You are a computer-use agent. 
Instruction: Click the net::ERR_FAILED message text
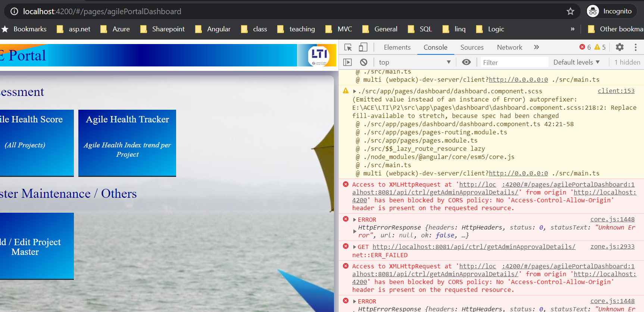coord(380,255)
